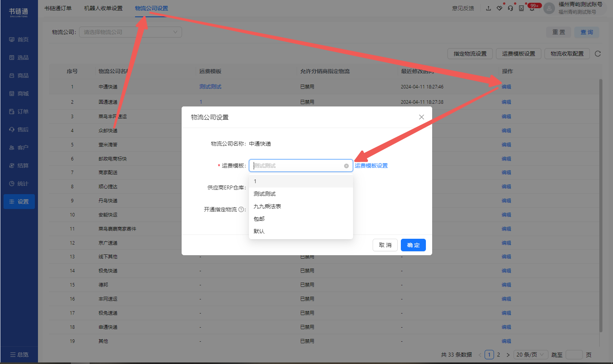Open 售后 in the sidebar

19,130
